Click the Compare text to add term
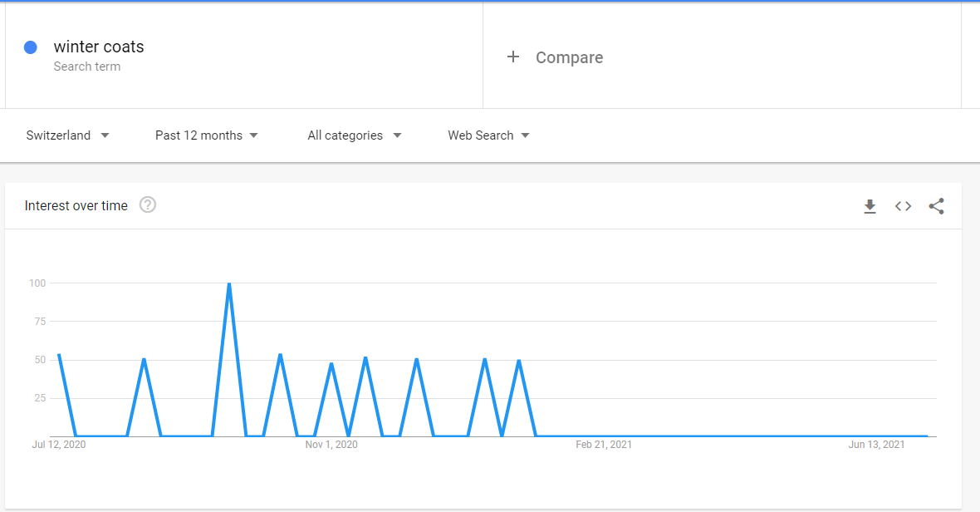 coord(570,57)
